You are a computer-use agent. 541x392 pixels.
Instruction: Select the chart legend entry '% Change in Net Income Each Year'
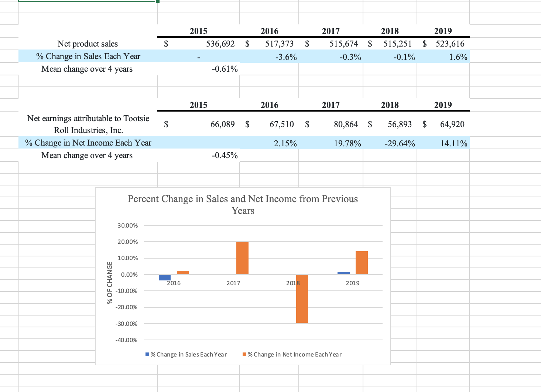point(292,354)
